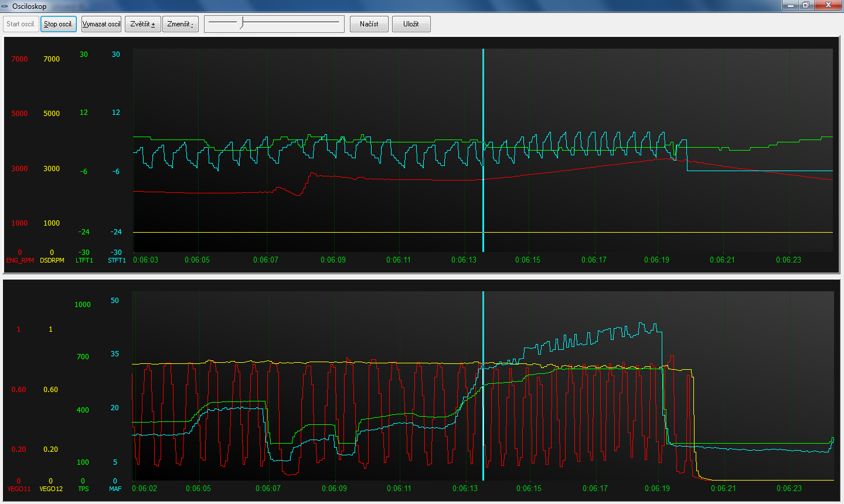The image size is (844, 504).
Task: Click the slider thumb in the toolbar
Action: click(241, 23)
